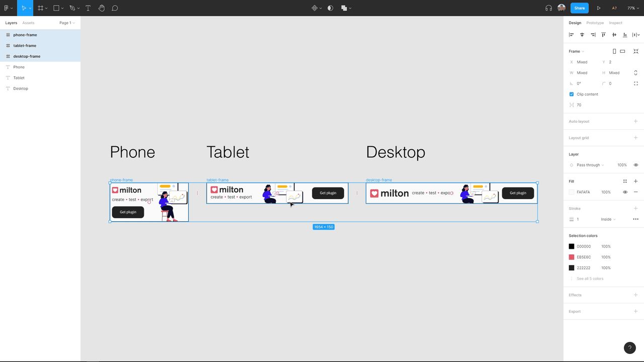Screen dimensions: 644x362
Task: Add Layout grid with plus
Action: pyautogui.click(x=636, y=138)
